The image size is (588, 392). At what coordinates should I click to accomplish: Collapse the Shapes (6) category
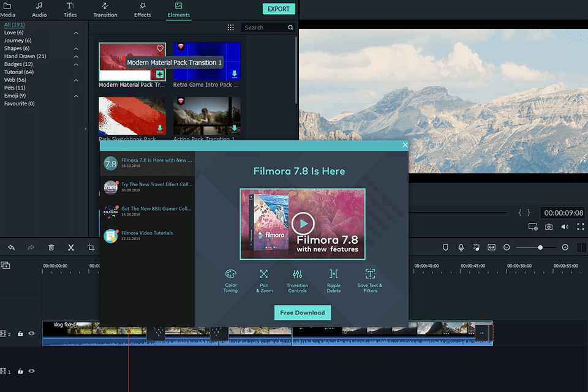pos(76,49)
